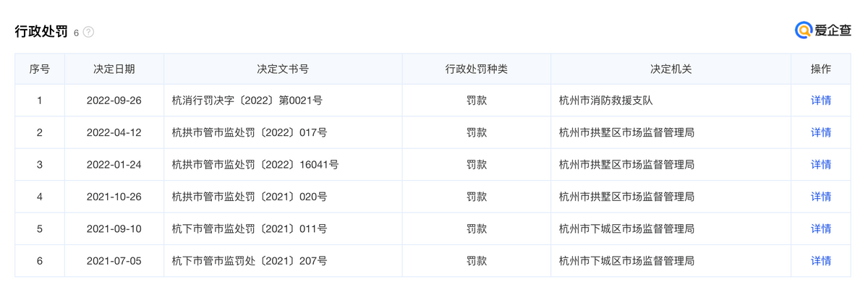Click the 决定日期 column header
The height and width of the screenshot is (287, 868).
(114, 69)
